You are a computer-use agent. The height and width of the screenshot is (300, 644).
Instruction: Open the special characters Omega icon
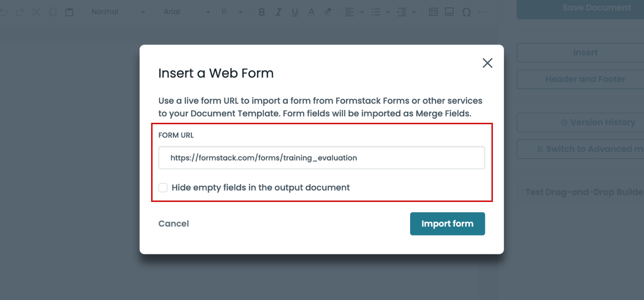tap(466, 12)
